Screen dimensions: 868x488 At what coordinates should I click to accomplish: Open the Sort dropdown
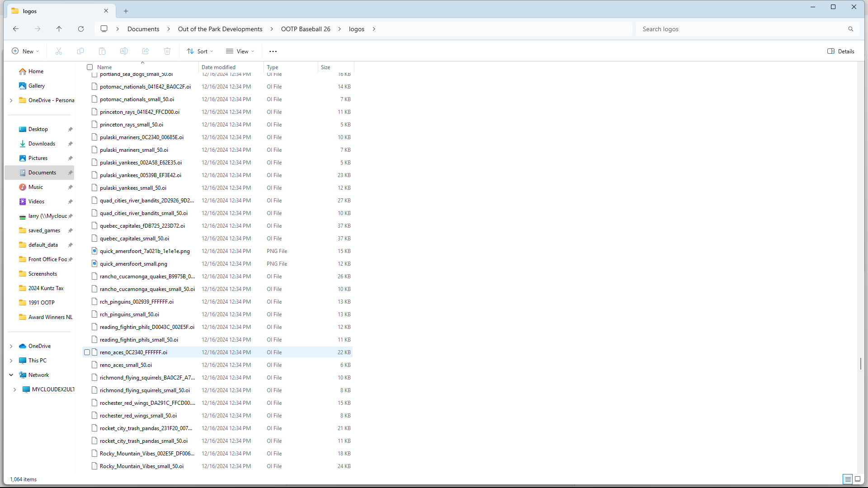200,52
